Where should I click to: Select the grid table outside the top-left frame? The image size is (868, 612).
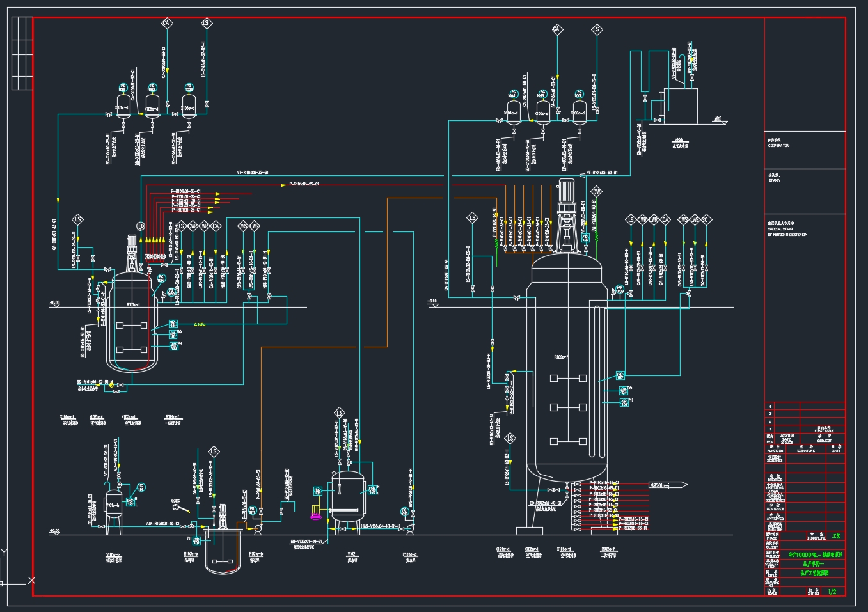coord(22,53)
